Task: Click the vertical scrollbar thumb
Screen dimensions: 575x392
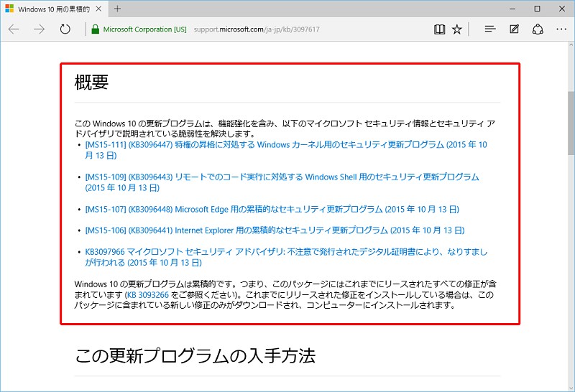Action: tap(571, 123)
